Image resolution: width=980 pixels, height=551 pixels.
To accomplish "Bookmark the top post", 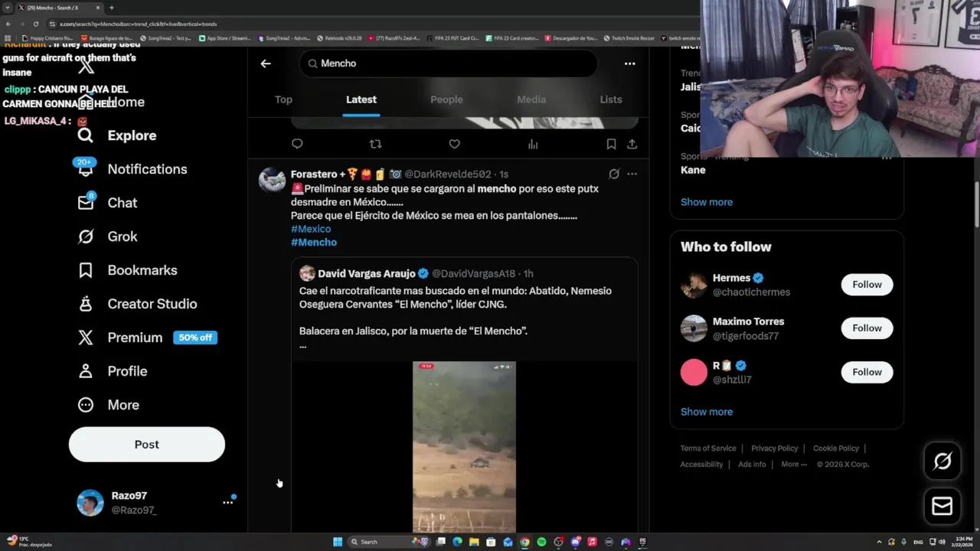I will pyautogui.click(x=611, y=144).
